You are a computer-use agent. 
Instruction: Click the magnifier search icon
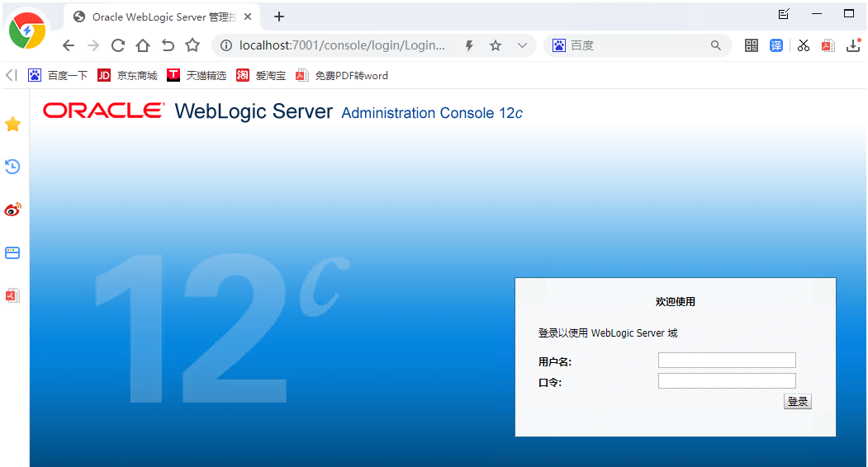pos(716,45)
